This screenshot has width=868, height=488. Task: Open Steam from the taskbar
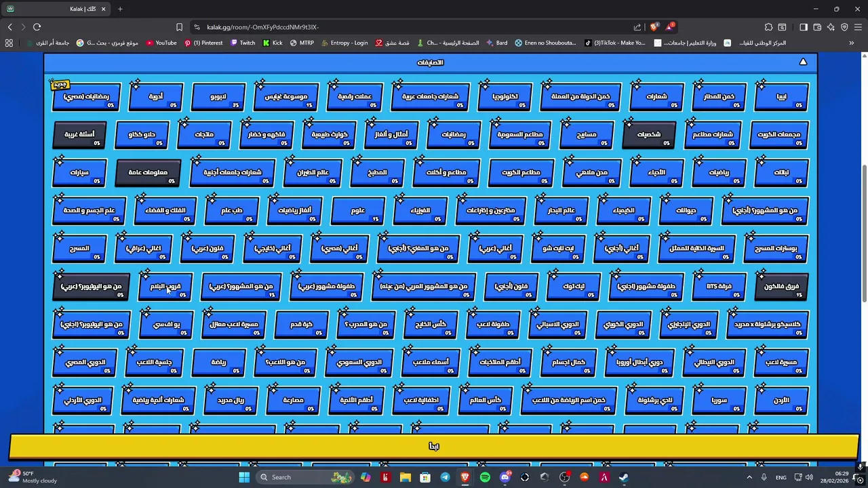[x=624, y=477]
